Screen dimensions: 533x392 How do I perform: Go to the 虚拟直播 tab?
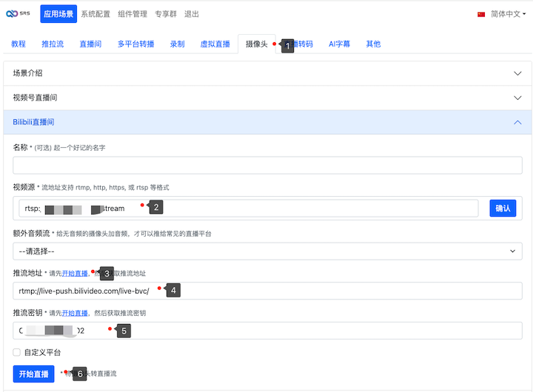coord(215,44)
